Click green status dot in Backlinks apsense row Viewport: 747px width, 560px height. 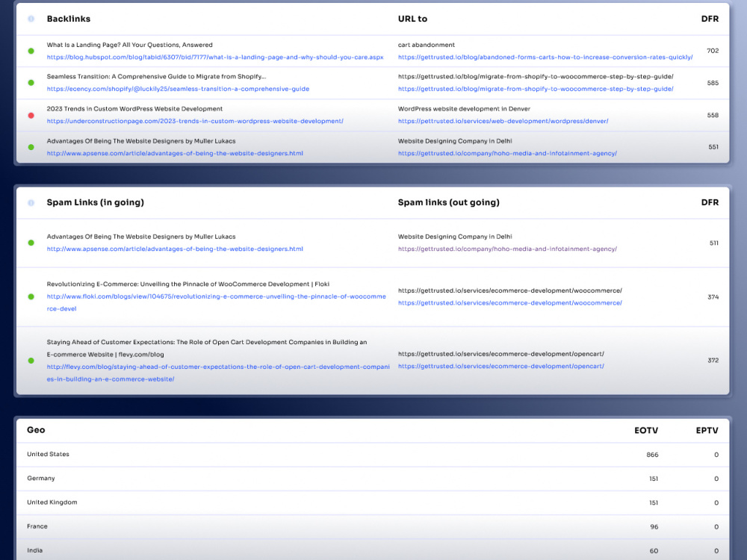point(31,147)
